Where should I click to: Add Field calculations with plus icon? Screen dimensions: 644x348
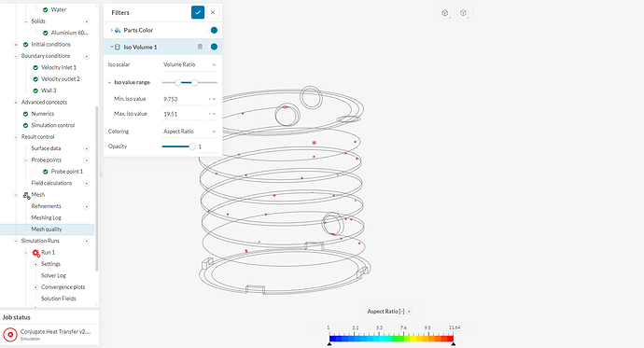(86, 183)
